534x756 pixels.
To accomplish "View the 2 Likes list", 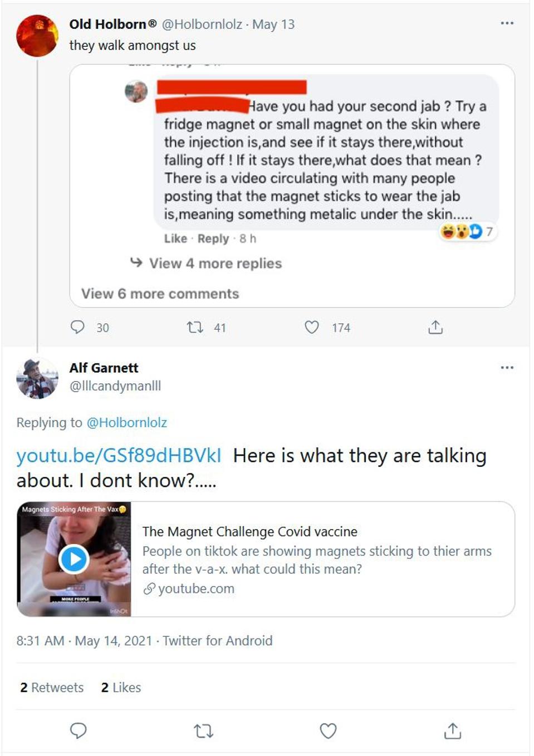I will [x=121, y=687].
